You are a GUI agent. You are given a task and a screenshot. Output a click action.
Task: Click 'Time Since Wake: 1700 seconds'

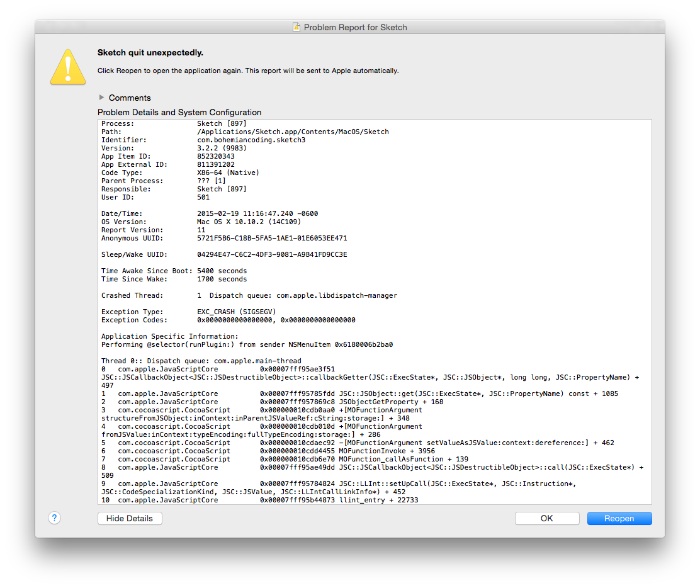(174, 279)
